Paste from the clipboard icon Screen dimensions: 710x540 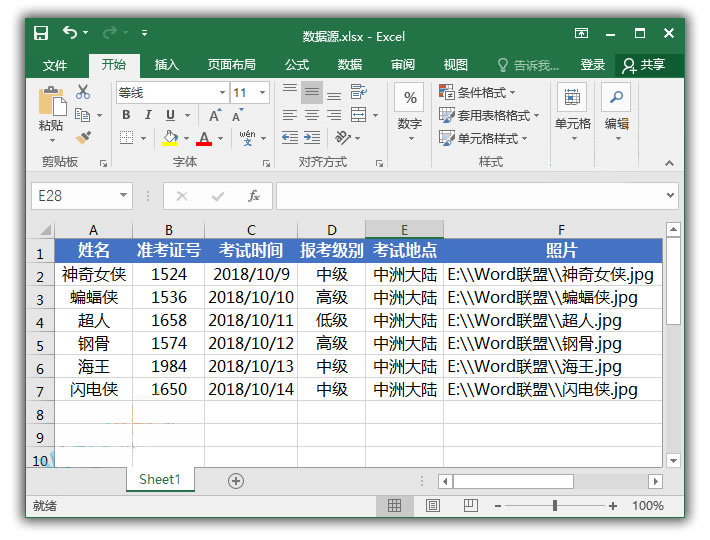[x=51, y=101]
